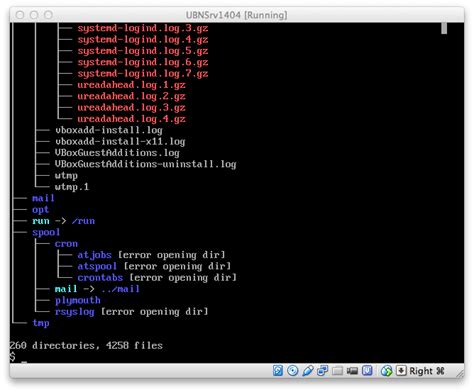Click vboxadd-install-x11.log entry
Image resolution: width=474 pixels, height=392 pixels.
coord(120,142)
